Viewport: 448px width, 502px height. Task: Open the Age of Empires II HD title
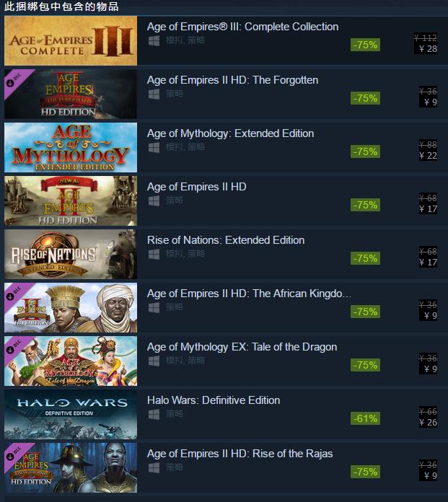coord(197,187)
